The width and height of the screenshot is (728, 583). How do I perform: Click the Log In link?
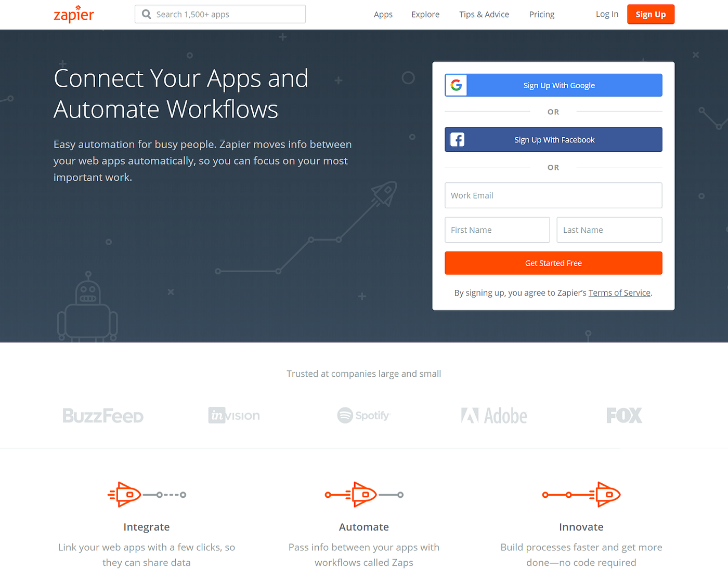[607, 14]
